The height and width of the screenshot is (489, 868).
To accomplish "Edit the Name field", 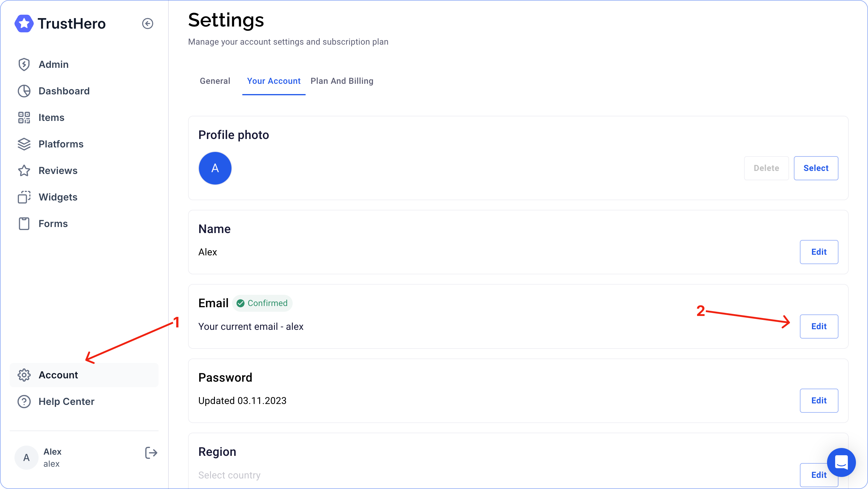I will tap(819, 252).
